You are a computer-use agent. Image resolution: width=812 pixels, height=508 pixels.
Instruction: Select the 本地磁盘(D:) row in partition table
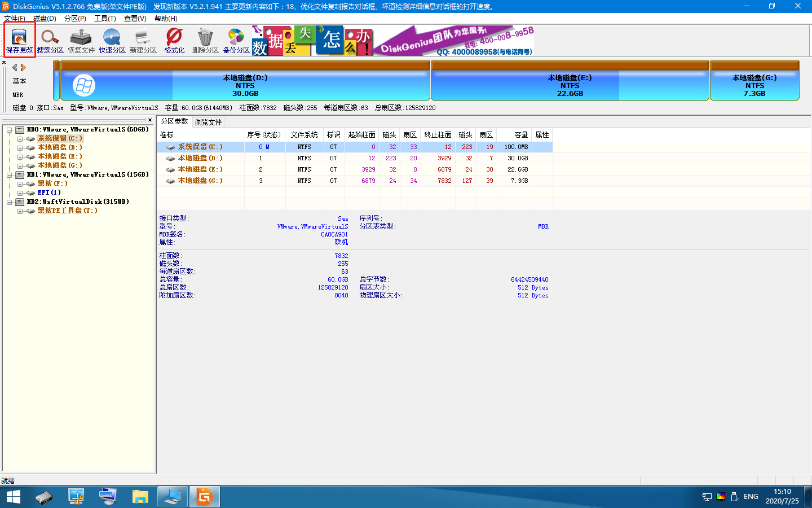click(355, 158)
